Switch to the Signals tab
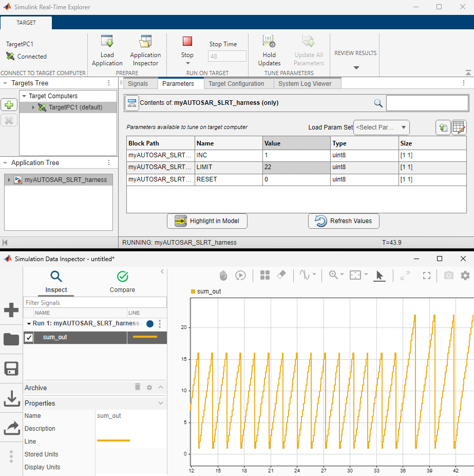 pyautogui.click(x=138, y=84)
